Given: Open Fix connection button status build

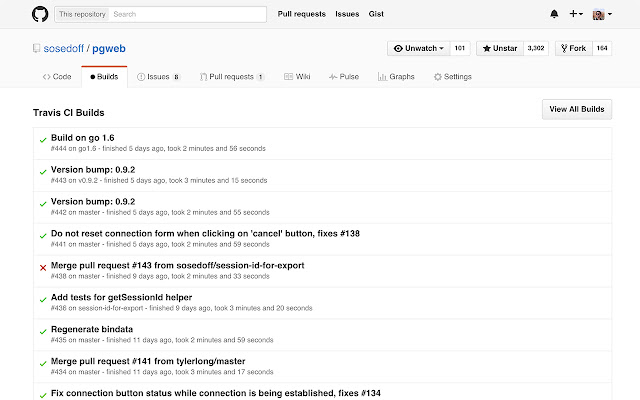Looking at the screenshot, I should pos(216,393).
